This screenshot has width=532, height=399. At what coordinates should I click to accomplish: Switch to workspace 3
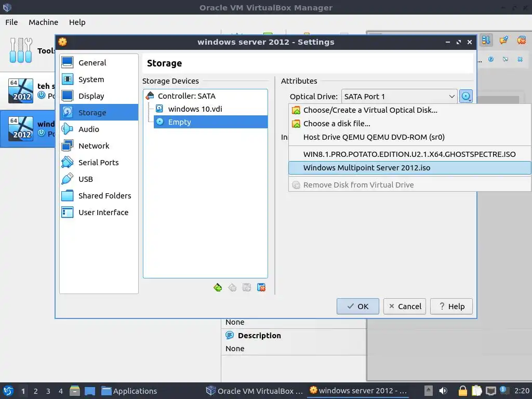[48, 391]
